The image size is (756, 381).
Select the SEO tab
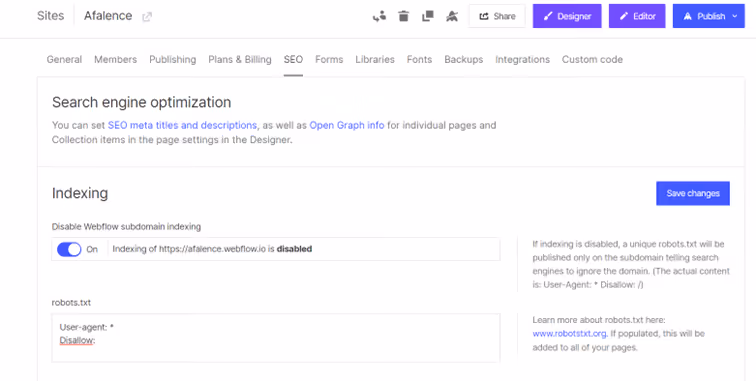293,59
